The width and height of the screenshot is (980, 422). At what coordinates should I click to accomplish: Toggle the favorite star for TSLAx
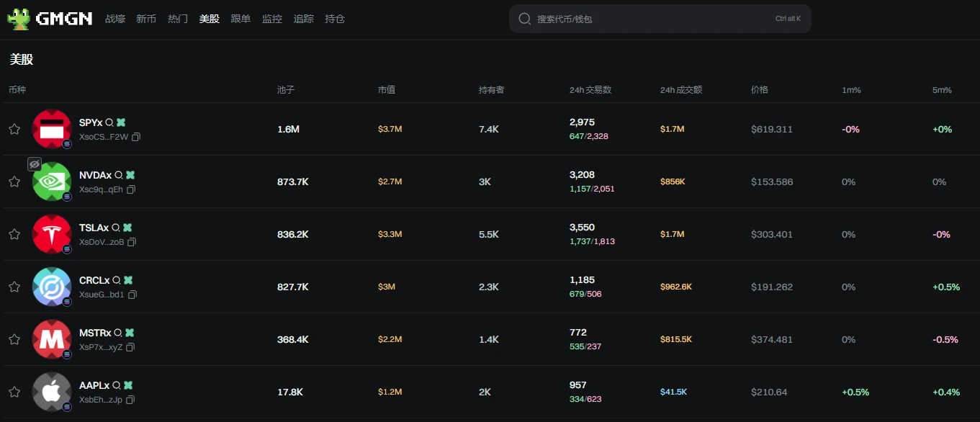pyautogui.click(x=14, y=234)
